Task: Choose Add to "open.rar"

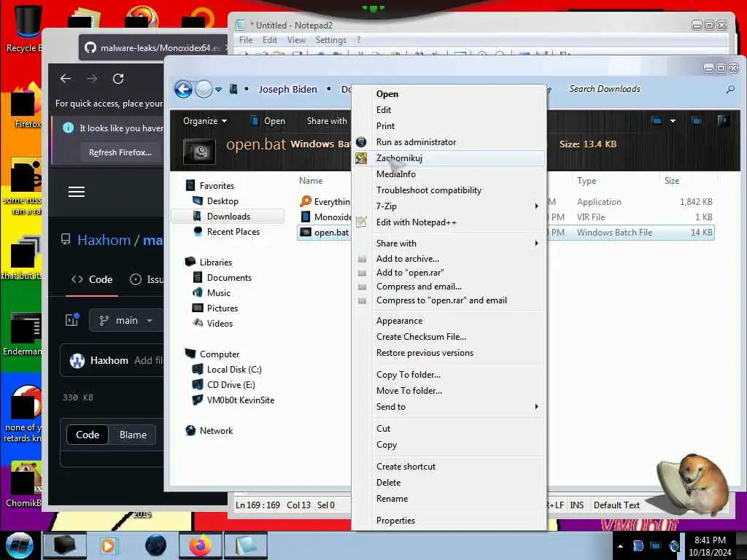Action: (x=449, y=273)
